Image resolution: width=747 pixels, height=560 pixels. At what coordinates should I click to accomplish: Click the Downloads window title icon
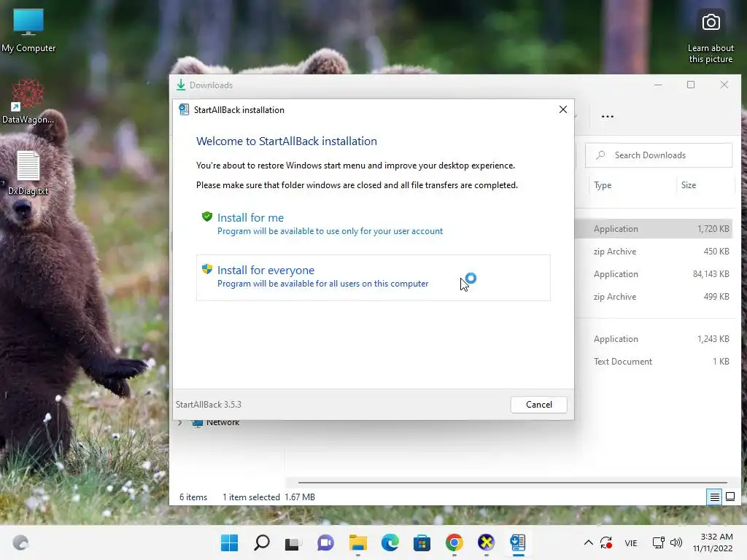coord(181,85)
